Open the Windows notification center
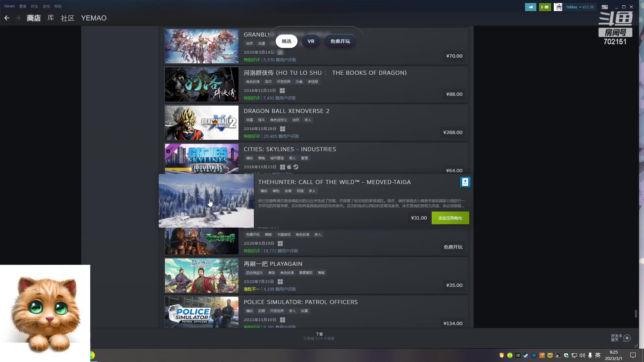The image size is (644, 362). coord(633,355)
